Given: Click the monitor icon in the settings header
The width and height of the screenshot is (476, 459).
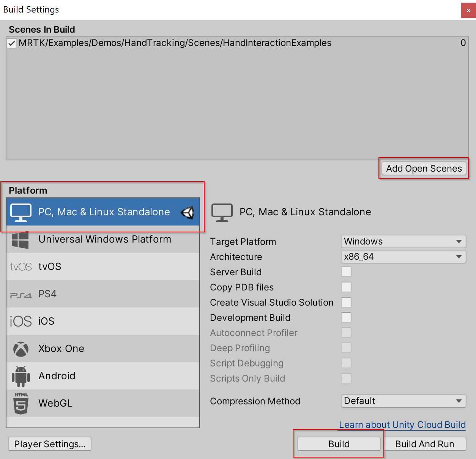Looking at the screenshot, I should (222, 212).
